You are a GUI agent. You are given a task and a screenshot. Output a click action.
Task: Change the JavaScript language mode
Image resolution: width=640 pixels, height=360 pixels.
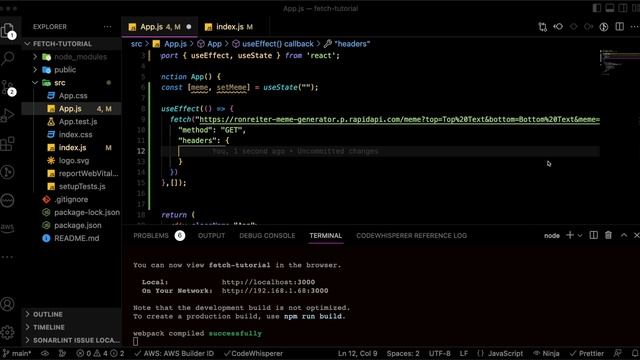pyautogui.click(x=505, y=353)
